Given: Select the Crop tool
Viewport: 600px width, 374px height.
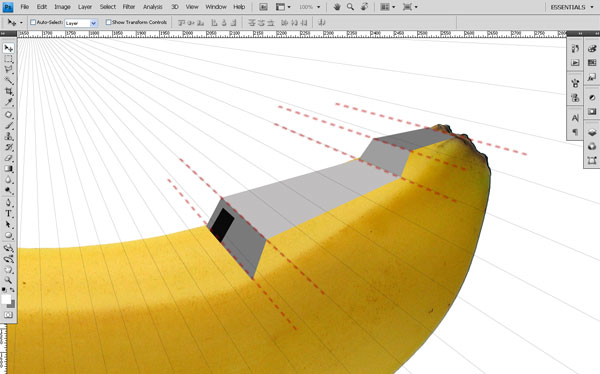Looking at the screenshot, I should [x=8, y=91].
